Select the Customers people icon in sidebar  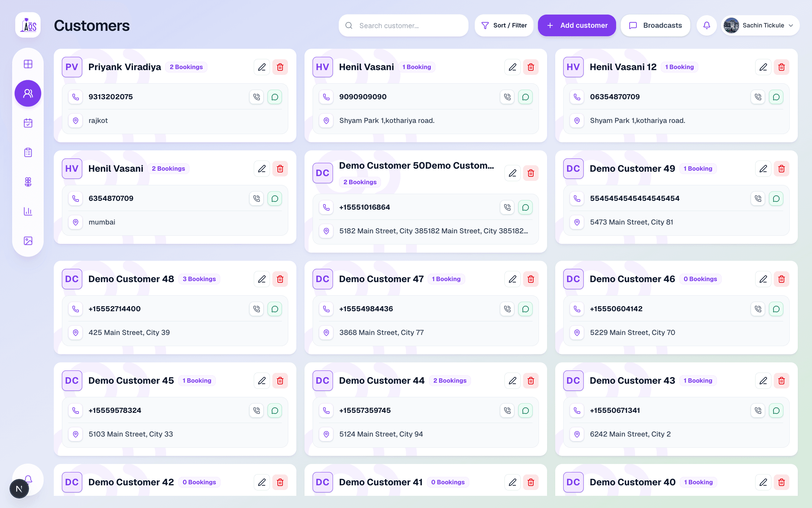pyautogui.click(x=28, y=93)
